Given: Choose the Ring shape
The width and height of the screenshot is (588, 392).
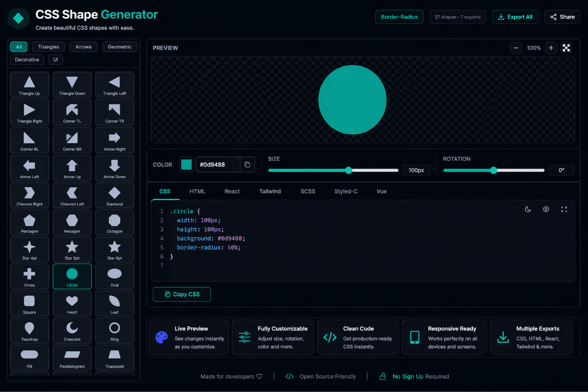Looking at the screenshot, I should pos(115,330).
